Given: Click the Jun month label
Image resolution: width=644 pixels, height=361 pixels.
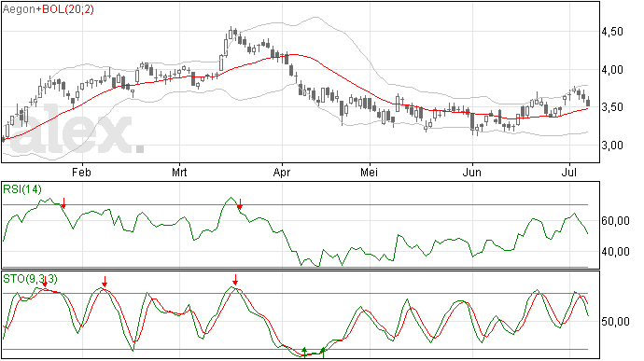Looking at the screenshot, I should click(x=472, y=172).
